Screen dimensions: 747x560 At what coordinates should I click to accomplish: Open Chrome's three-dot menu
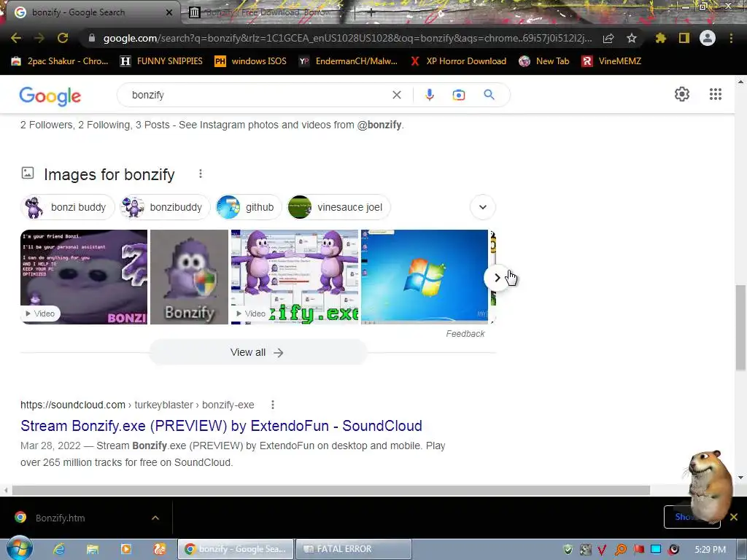(731, 38)
